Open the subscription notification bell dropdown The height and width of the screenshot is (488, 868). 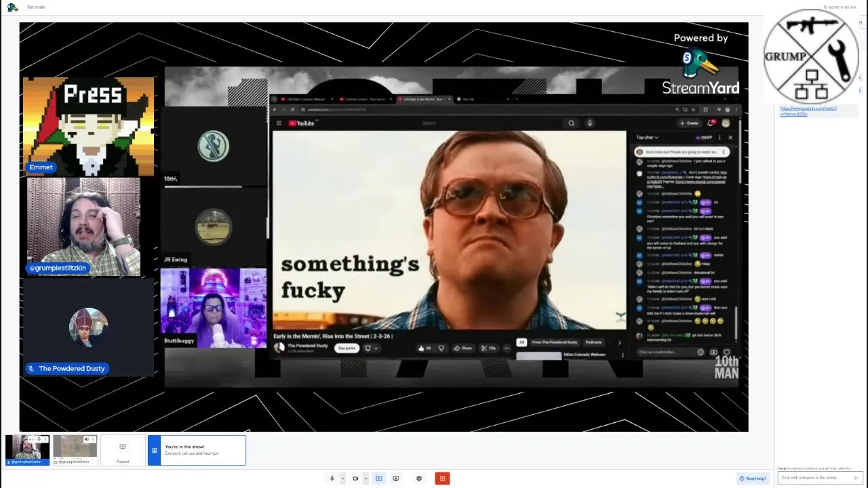coord(371,348)
